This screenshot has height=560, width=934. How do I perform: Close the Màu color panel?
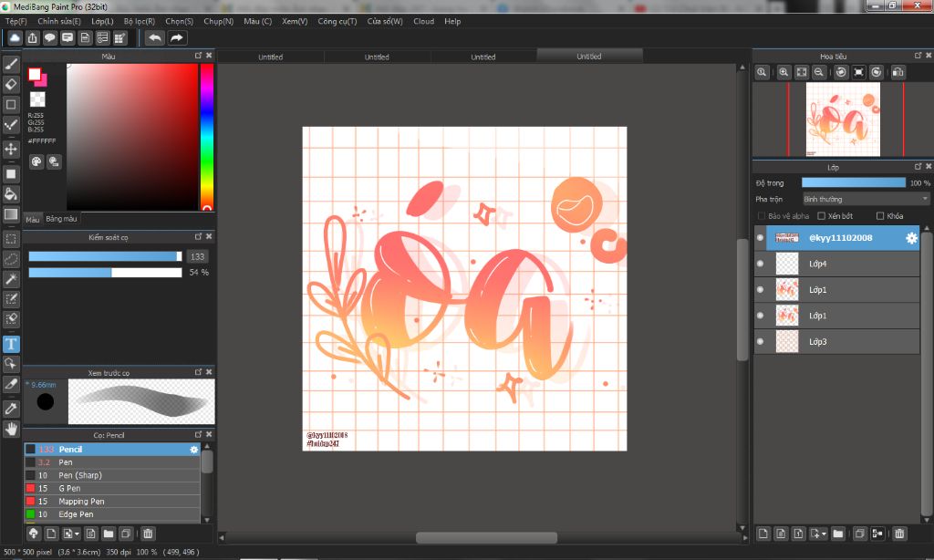pyautogui.click(x=209, y=56)
